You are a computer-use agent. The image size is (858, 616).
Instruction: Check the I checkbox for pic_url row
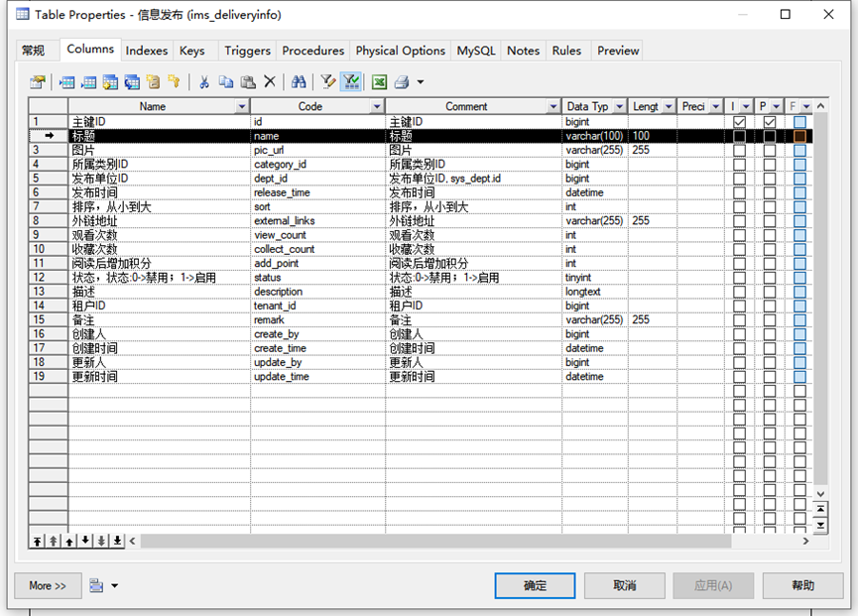tap(739, 151)
